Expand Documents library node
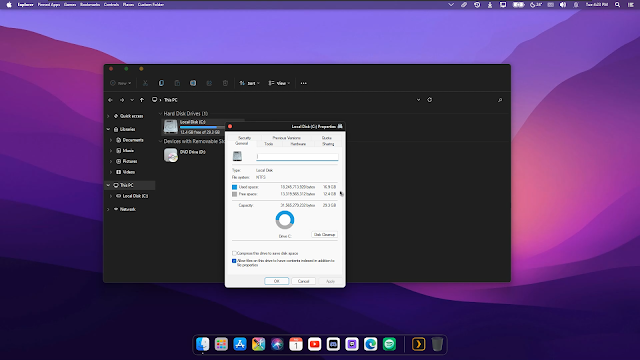The image size is (640, 360). [x=111, y=140]
